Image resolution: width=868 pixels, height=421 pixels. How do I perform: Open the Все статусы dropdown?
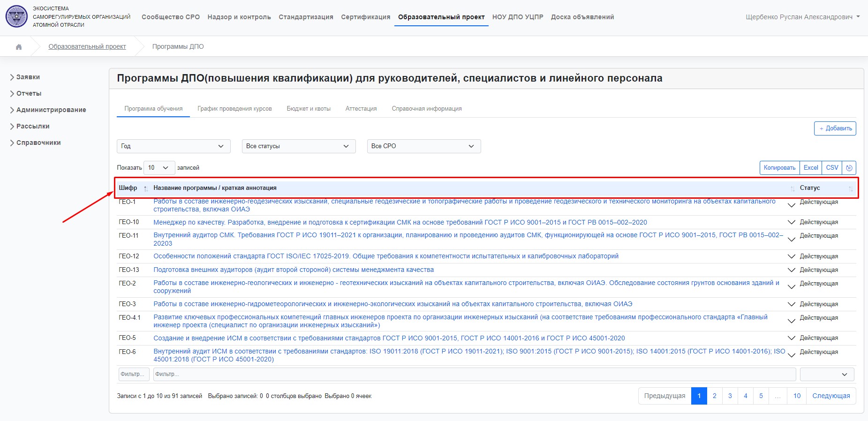[x=299, y=146]
